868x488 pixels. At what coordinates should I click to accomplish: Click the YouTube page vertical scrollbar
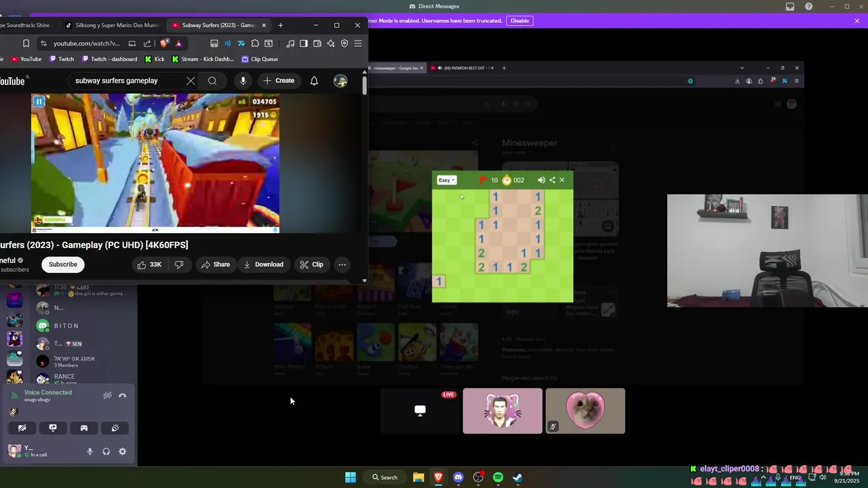pos(364,85)
